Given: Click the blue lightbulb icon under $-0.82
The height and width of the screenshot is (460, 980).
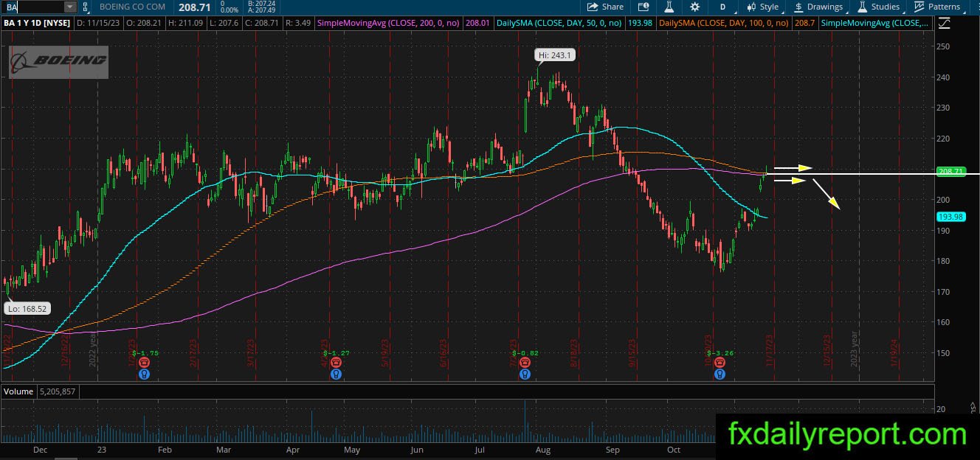Looking at the screenshot, I should click(525, 374).
